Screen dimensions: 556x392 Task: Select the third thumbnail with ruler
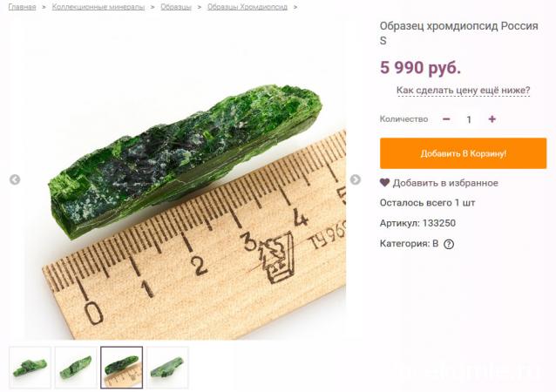pos(122,368)
